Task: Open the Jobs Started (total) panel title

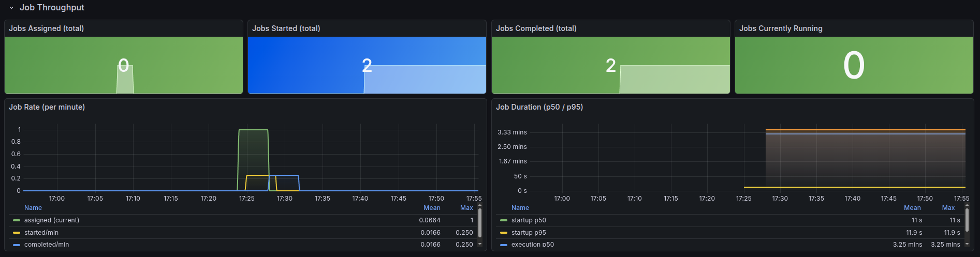Action: 286,28
